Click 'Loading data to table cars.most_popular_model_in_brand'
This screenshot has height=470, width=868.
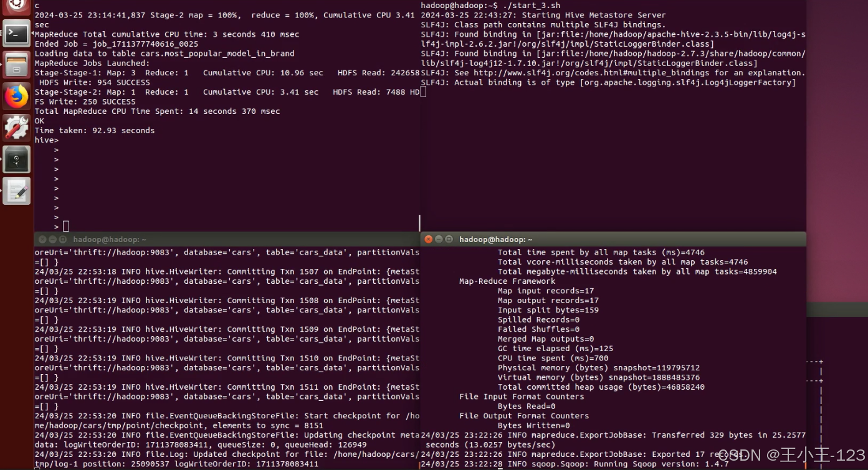165,54
